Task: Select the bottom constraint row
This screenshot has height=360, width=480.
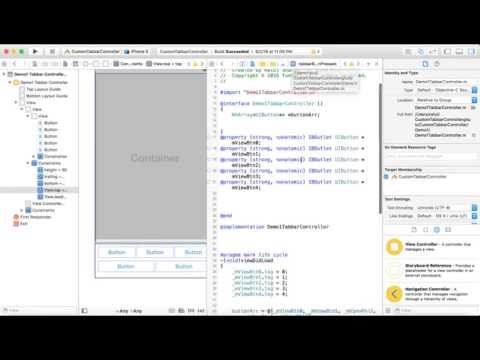Action: point(51,183)
